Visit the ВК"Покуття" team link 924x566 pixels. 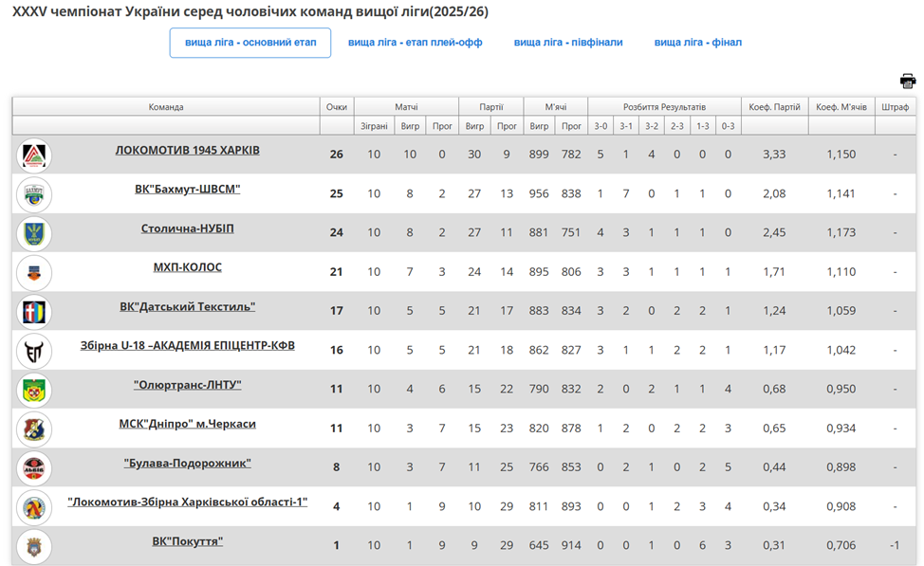pyautogui.click(x=188, y=541)
